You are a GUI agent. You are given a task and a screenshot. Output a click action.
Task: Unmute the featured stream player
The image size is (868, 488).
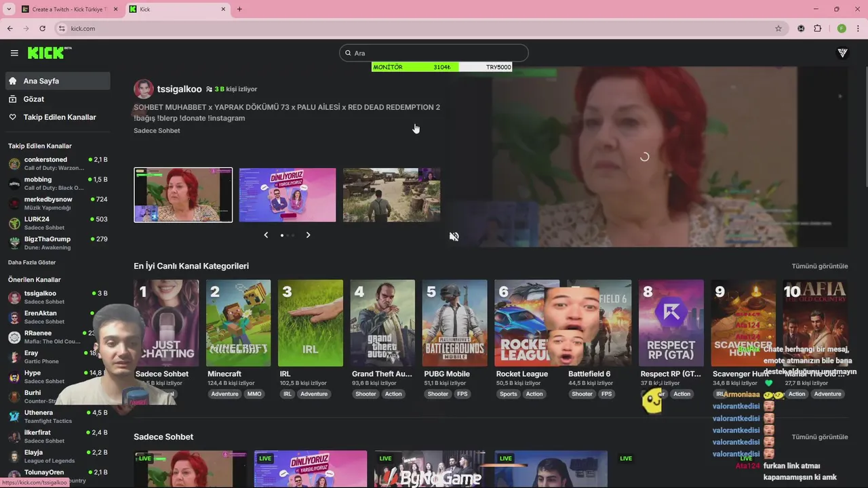(x=454, y=237)
